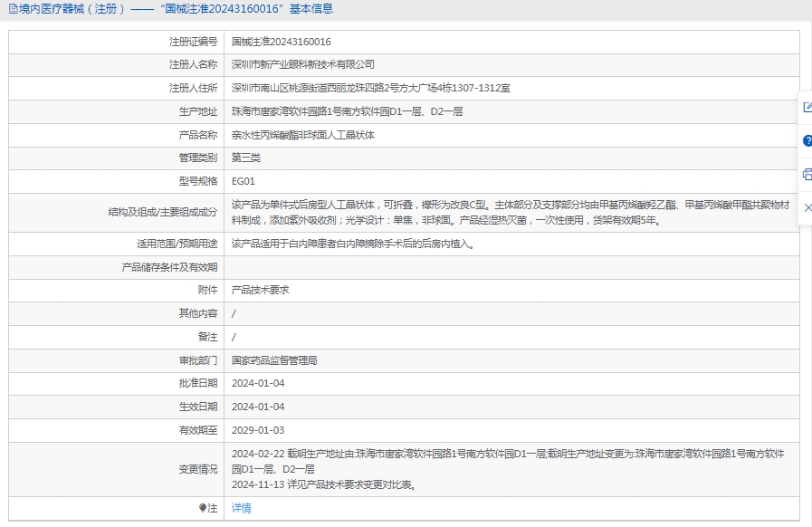Select the expiry date 2029-01-03
The height and width of the screenshot is (527, 812).
(x=258, y=431)
